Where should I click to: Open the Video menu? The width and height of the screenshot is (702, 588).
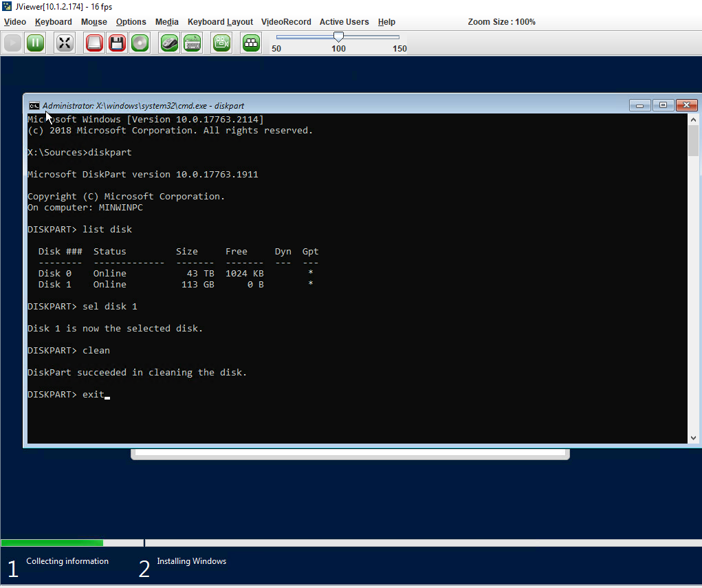[15, 22]
